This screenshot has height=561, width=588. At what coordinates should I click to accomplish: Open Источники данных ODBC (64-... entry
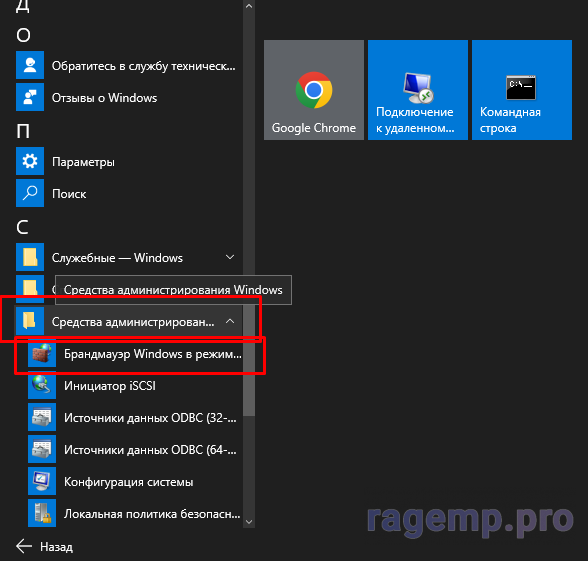pyautogui.click(x=150, y=450)
